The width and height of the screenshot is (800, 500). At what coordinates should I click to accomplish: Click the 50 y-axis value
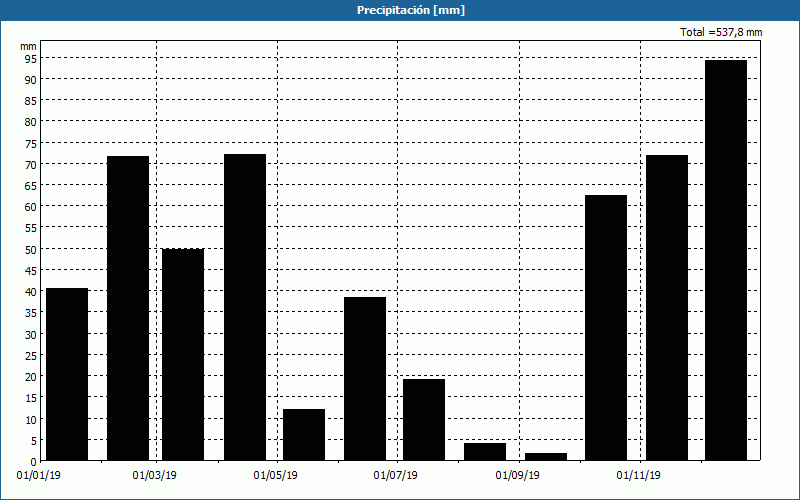click(x=31, y=249)
